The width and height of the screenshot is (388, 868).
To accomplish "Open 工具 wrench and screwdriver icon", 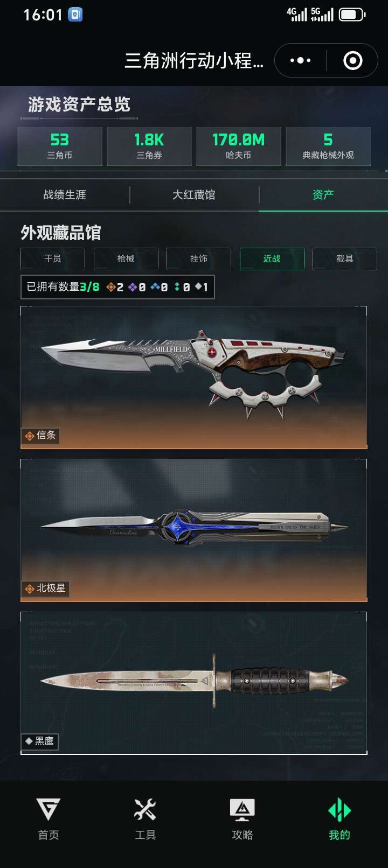I will coord(145,809).
